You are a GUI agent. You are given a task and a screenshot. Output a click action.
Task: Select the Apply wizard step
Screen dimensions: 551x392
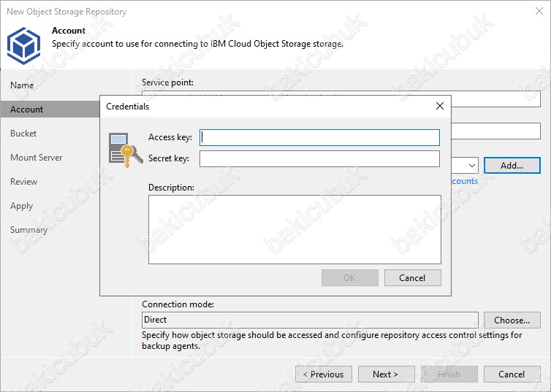pos(21,206)
